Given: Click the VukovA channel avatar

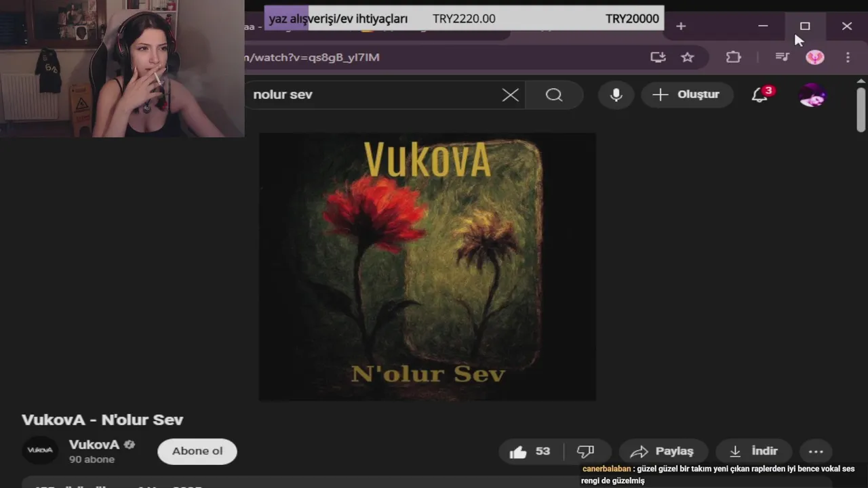Looking at the screenshot, I should pyautogui.click(x=40, y=451).
